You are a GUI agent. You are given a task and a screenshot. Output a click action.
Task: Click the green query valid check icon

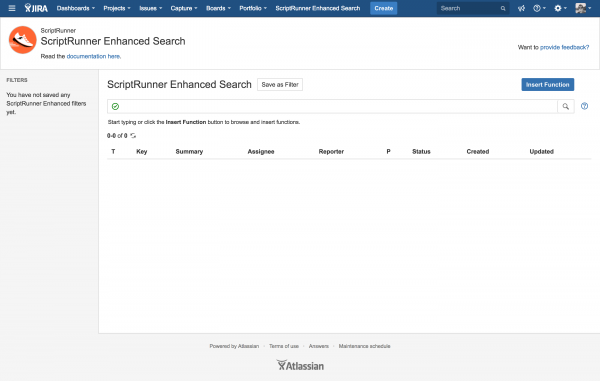point(115,106)
